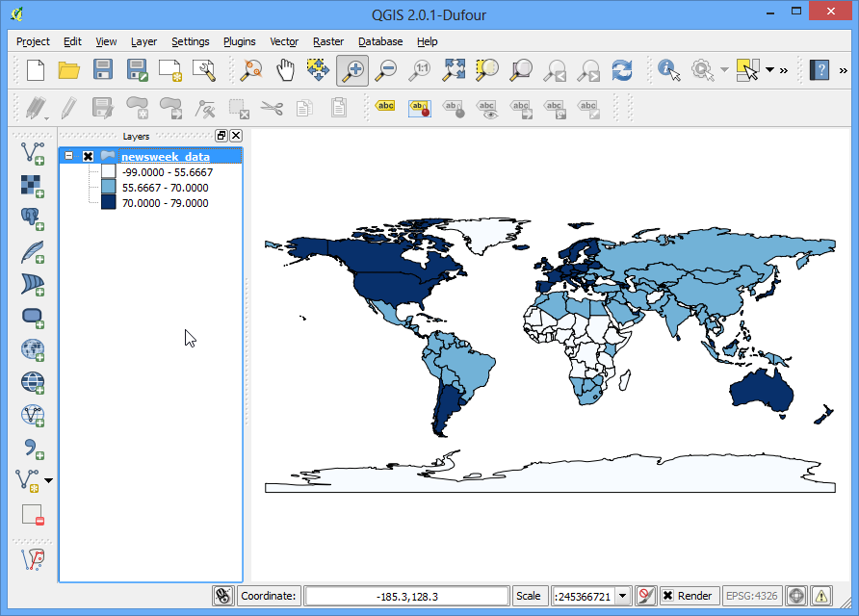Open the Layer menu
Screen dimensions: 859x616
(144, 41)
